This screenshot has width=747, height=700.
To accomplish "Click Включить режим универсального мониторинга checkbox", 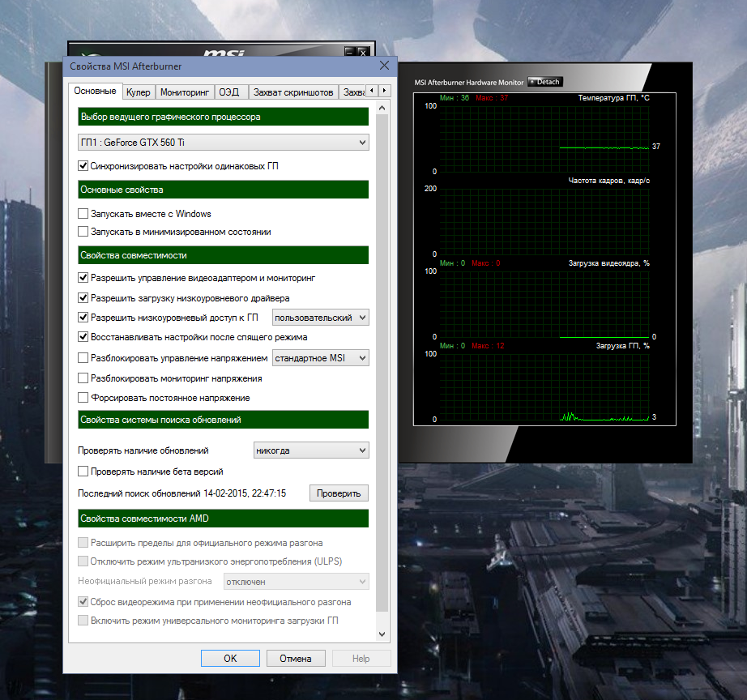I will [83, 621].
